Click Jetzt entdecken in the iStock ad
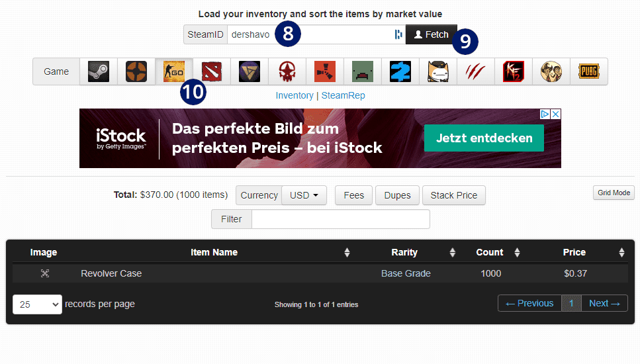The image size is (640, 364). [484, 138]
